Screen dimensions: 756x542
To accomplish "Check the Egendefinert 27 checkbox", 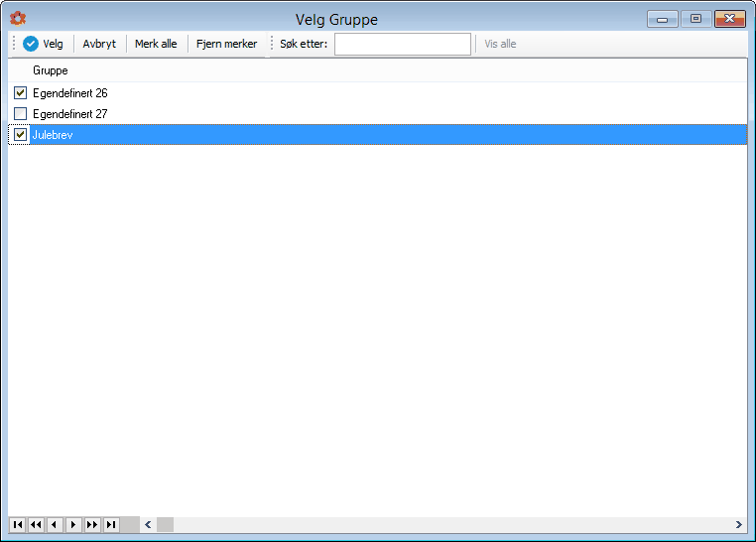I will click(x=20, y=114).
